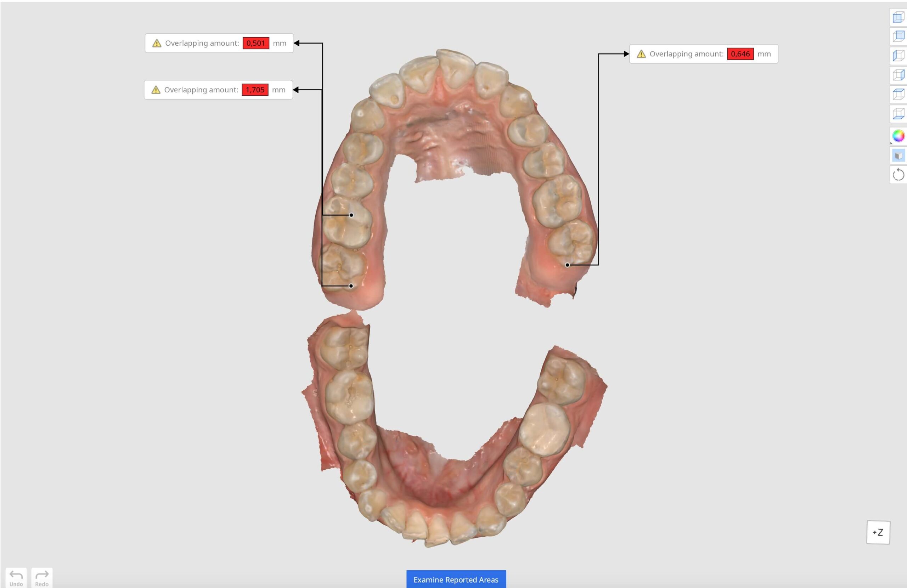This screenshot has width=907, height=588.
Task: Switch to top cube view
Action: pyautogui.click(x=898, y=94)
